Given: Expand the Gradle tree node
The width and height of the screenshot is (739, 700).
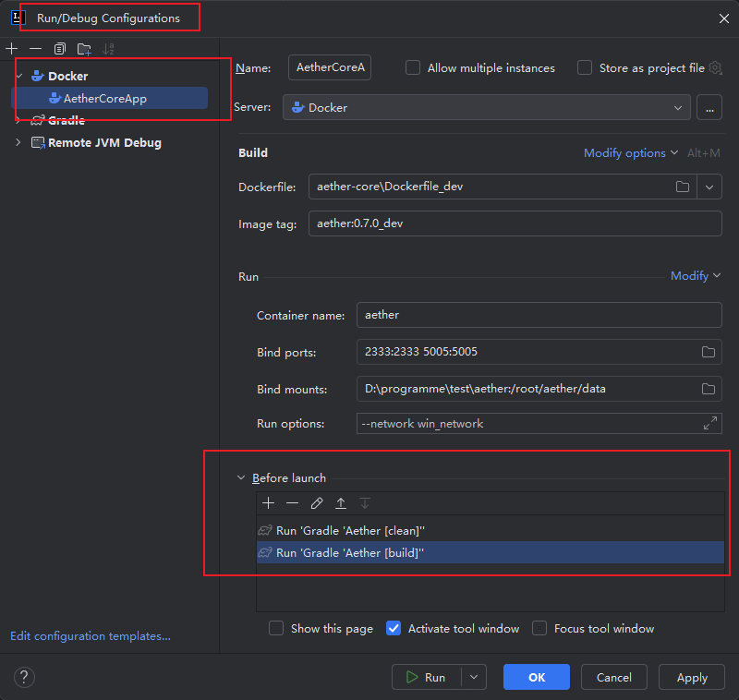Looking at the screenshot, I should click(18, 121).
